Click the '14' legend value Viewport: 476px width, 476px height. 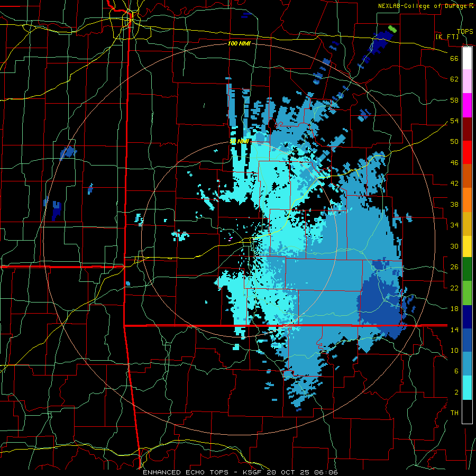click(x=454, y=329)
